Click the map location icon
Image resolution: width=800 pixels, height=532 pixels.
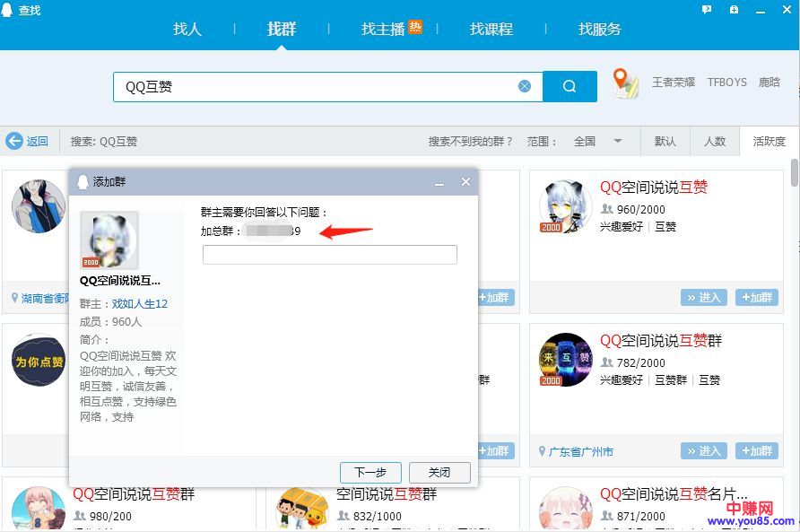[x=625, y=83]
